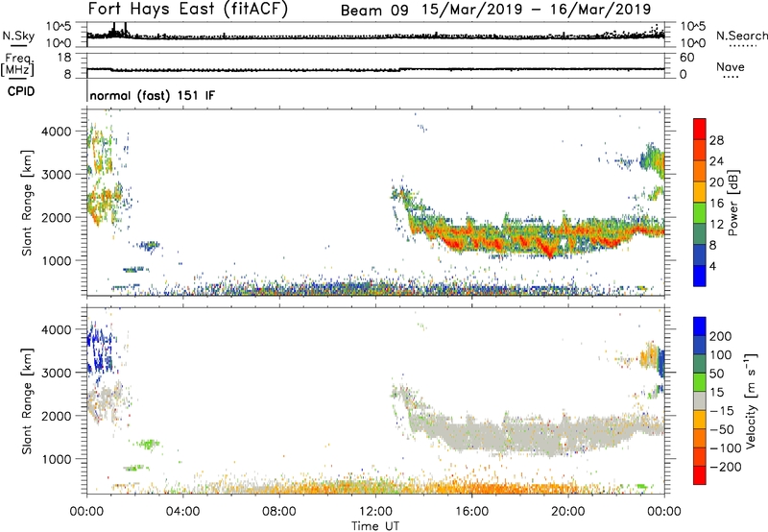
Task: Click the 'N.Sky' legend label
Action: (18, 36)
